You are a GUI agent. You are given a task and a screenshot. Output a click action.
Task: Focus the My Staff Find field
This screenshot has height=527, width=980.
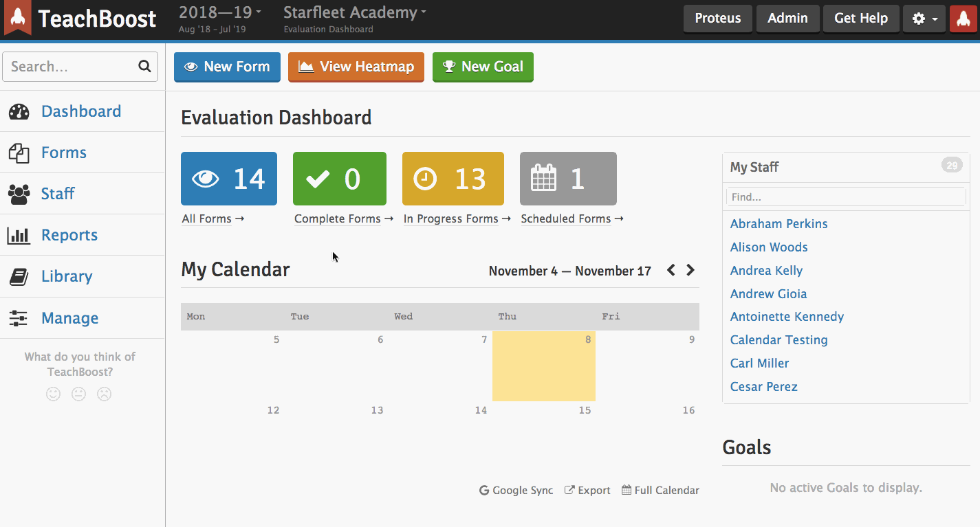(x=846, y=197)
